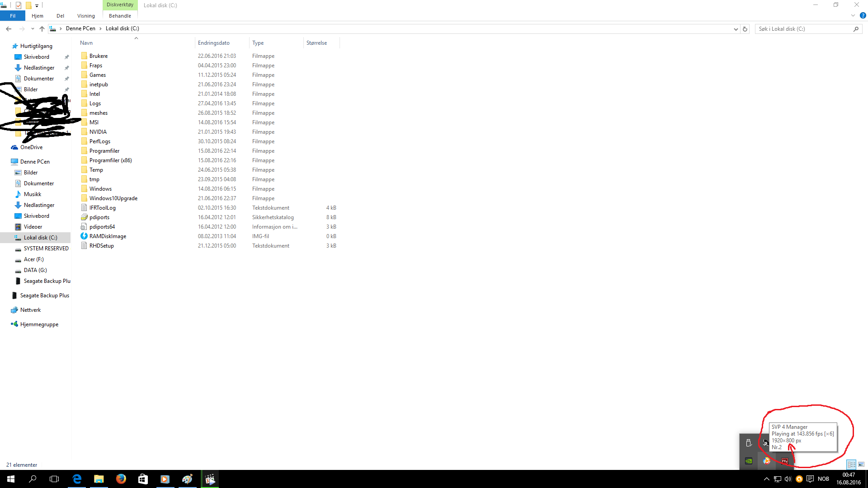Screen dimensions: 868x488
Task: Go up one folder level
Action: [x=42, y=28]
